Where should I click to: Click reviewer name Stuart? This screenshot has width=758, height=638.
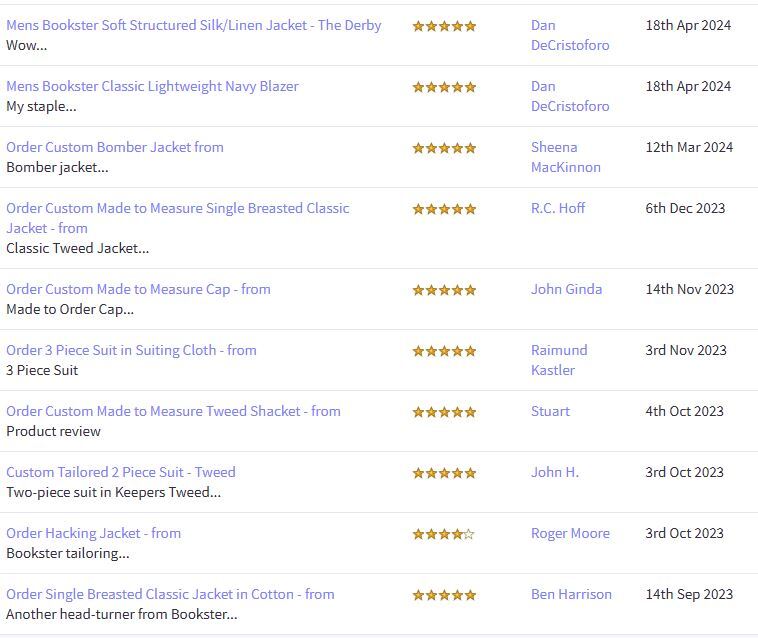click(550, 411)
